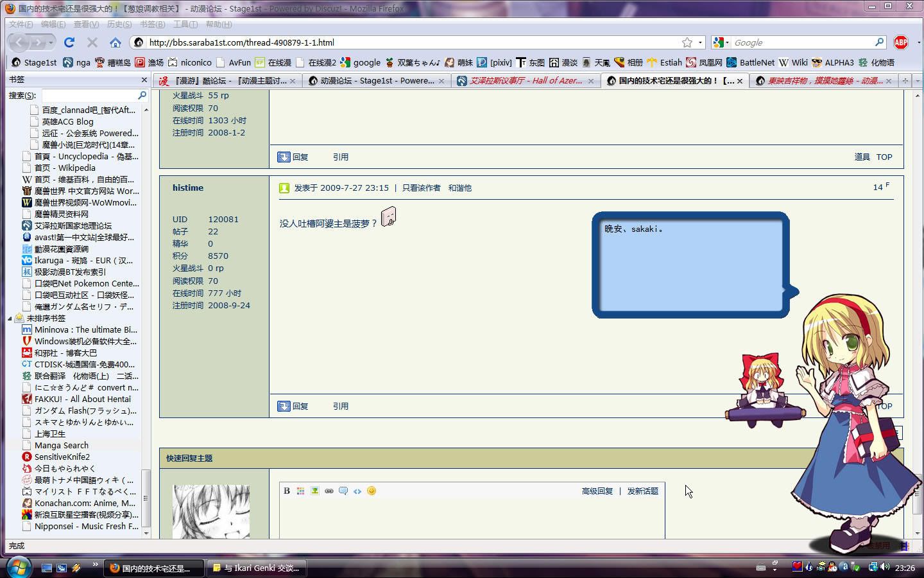Screen dimensions: 924x578
Task: Click the 道具 link in upper post
Action: pyautogui.click(x=862, y=157)
